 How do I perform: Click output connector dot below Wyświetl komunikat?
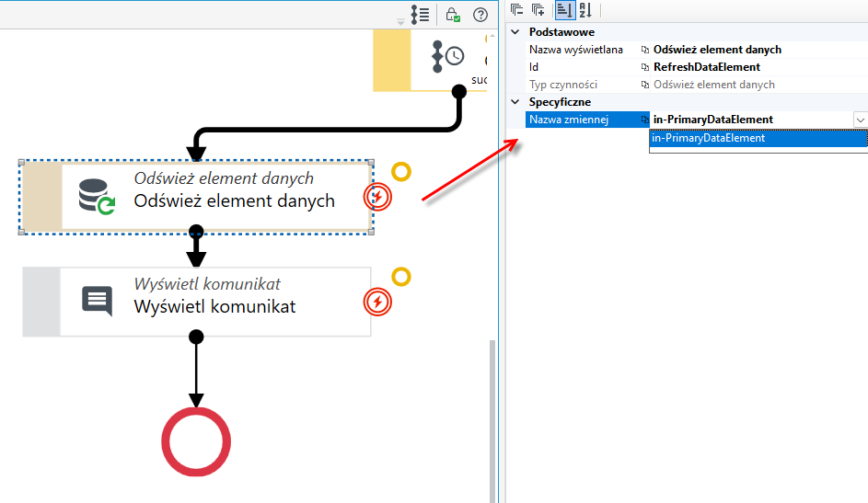(196, 336)
